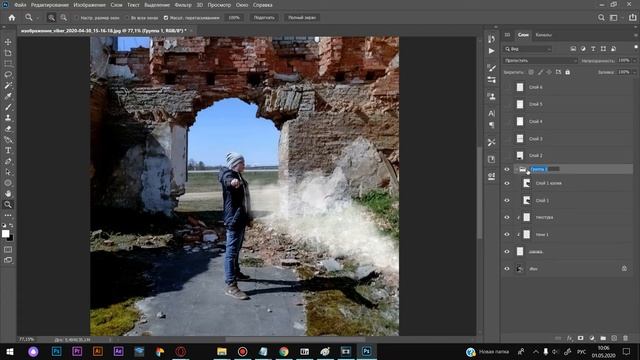Select the Magic Wand tool

coord(8,86)
